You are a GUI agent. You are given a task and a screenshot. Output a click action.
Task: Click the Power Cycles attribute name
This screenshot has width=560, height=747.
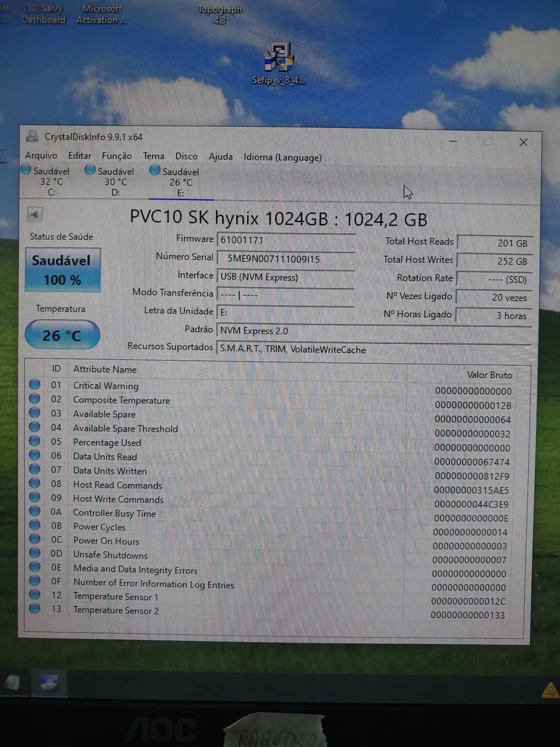tap(99, 526)
